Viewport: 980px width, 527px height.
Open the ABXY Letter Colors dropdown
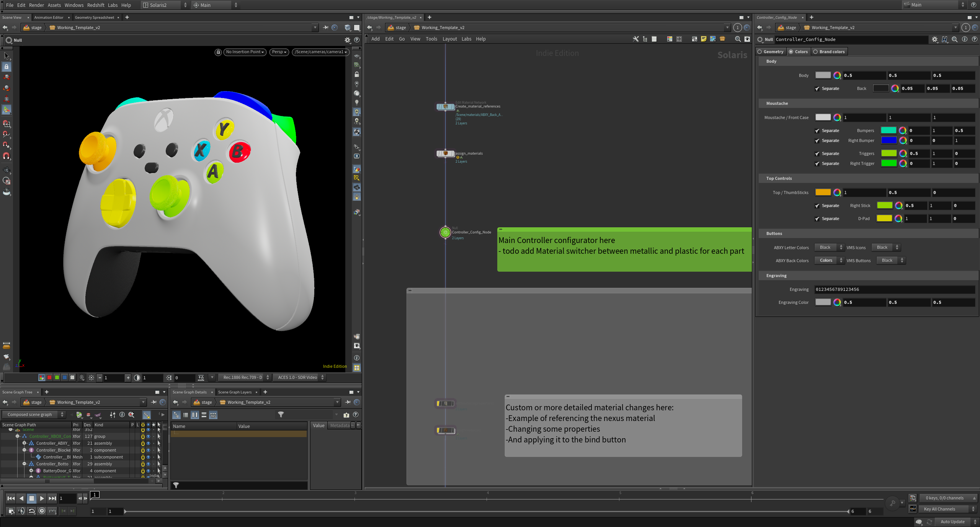(x=829, y=248)
